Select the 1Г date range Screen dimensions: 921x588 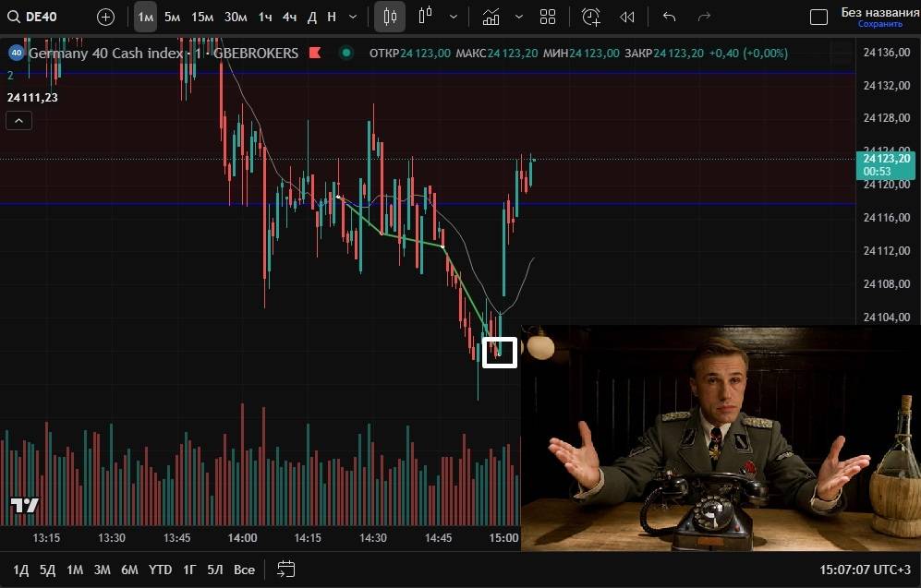click(189, 570)
